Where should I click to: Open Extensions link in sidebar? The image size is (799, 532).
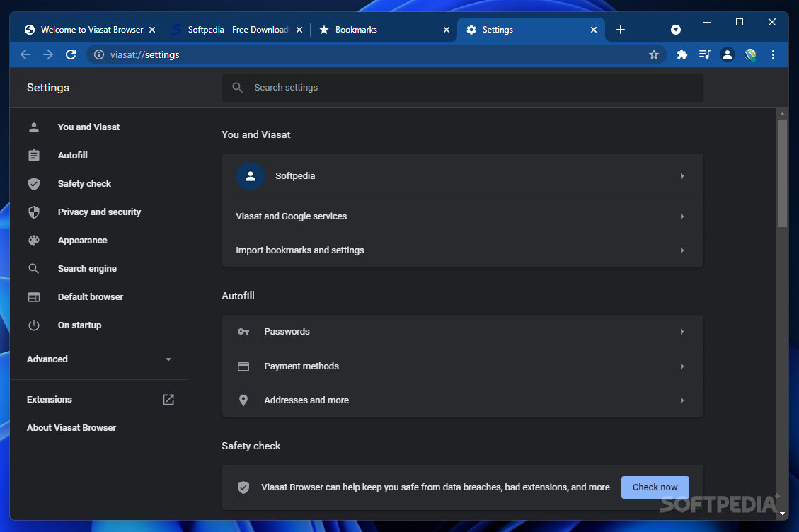pos(50,400)
